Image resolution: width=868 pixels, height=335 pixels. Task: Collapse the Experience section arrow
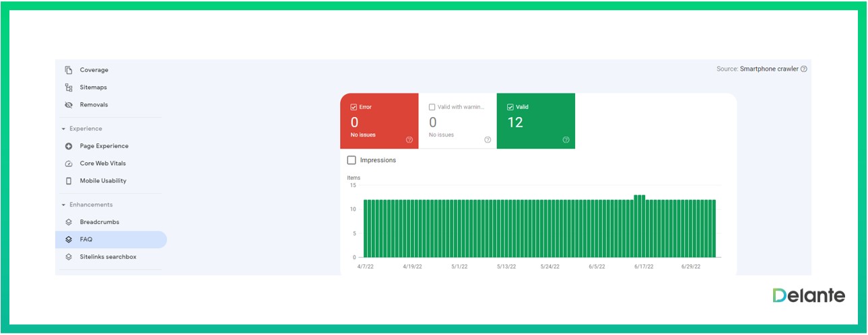point(63,128)
